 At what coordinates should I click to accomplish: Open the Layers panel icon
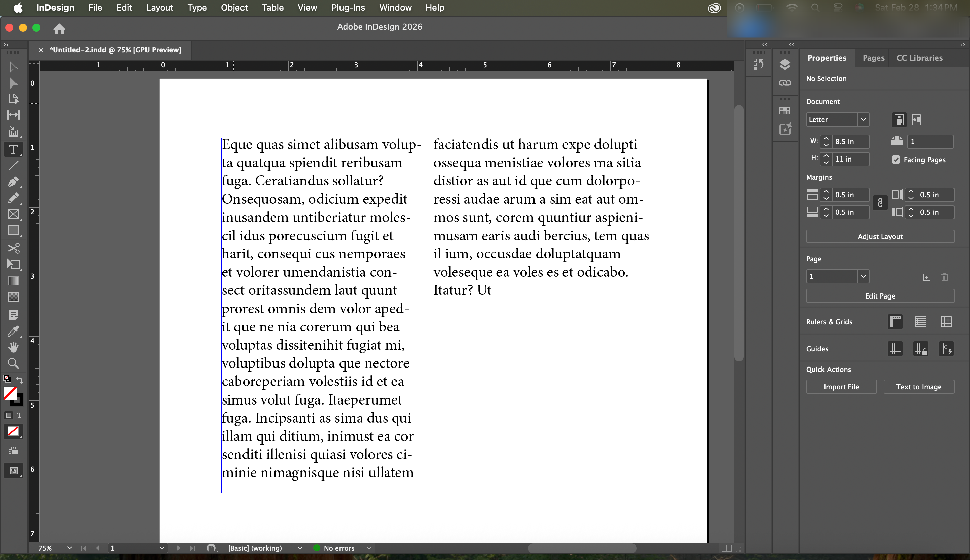[784, 64]
